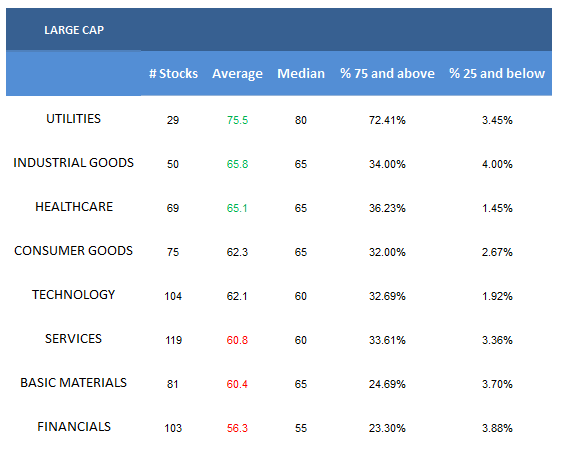Screen dimensions: 566x464
Task: Click the INDUSTRIAL GOODS row label
Action: 74,163
